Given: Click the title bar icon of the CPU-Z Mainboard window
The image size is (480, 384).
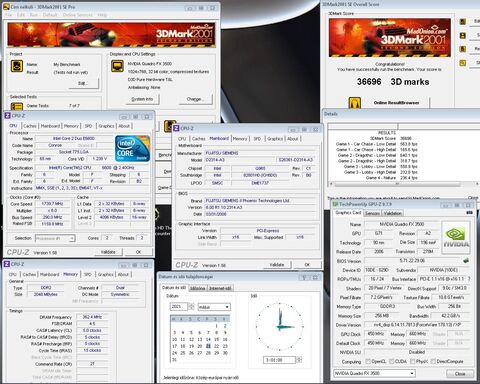Looking at the screenshot, I should coord(176,128).
